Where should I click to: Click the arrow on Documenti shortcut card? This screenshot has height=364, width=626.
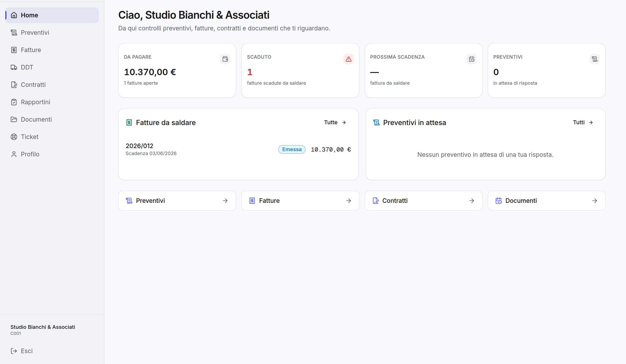tap(594, 201)
